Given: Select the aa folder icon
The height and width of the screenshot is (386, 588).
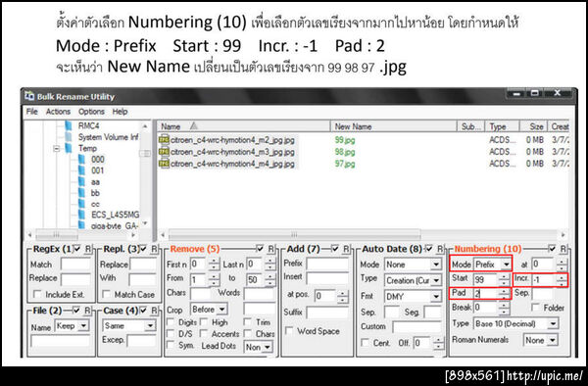Looking at the screenshot, I should pos(81,182).
